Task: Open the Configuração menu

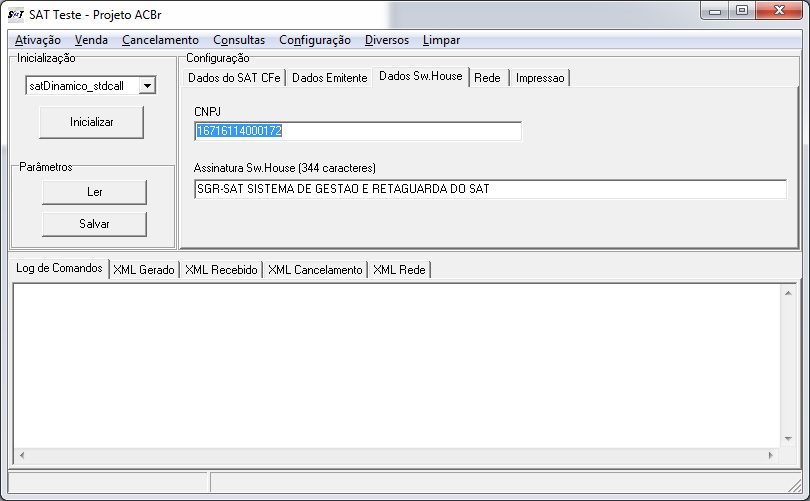Action: tap(315, 40)
